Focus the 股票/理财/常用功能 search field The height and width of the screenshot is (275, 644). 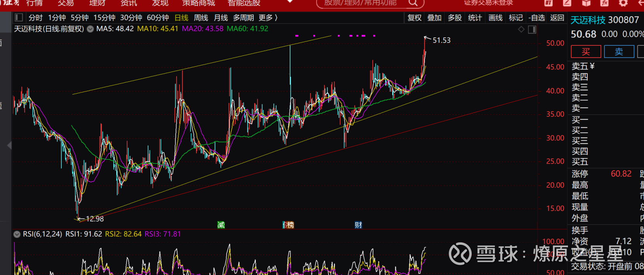(x=370, y=3)
